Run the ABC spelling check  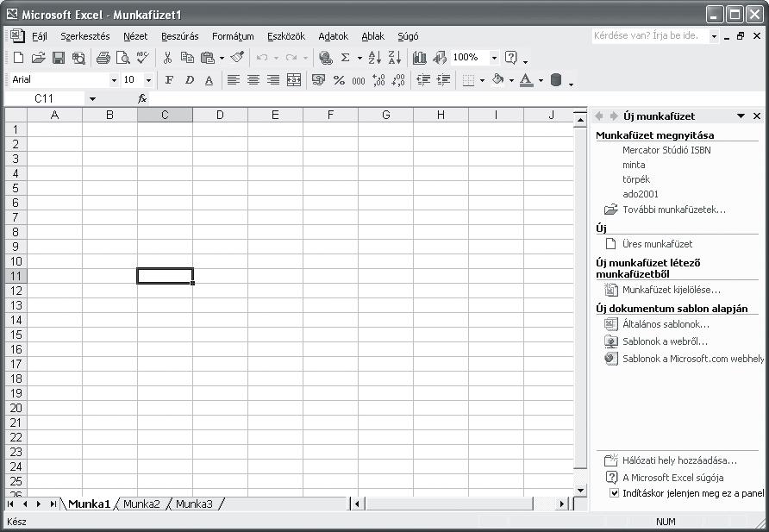pos(143,58)
